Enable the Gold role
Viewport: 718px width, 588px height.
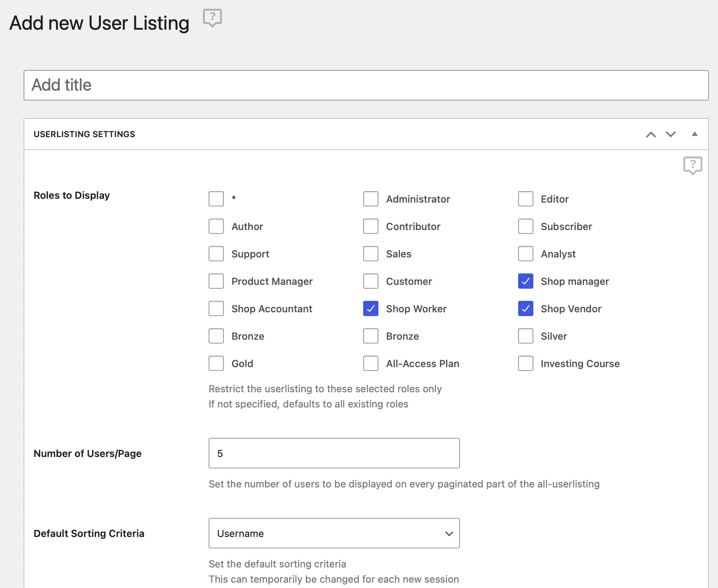coord(216,363)
